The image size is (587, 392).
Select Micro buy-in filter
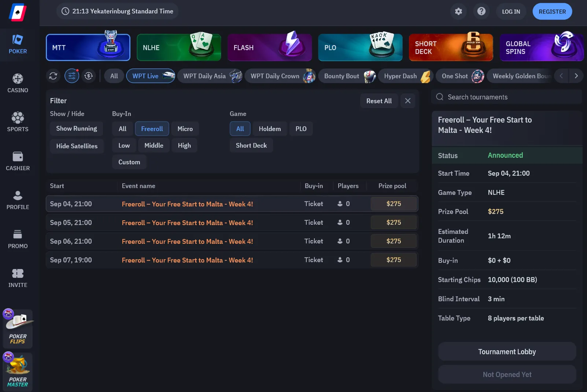coord(185,129)
